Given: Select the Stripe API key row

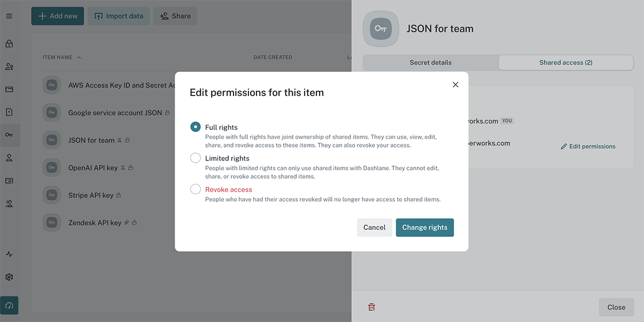Looking at the screenshot, I should [x=91, y=195].
